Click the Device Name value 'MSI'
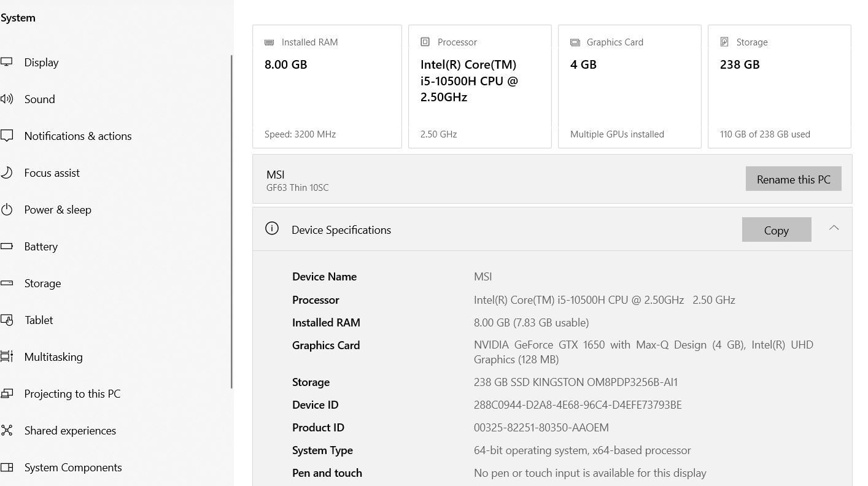The image size is (868, 486). click(482, 276)
